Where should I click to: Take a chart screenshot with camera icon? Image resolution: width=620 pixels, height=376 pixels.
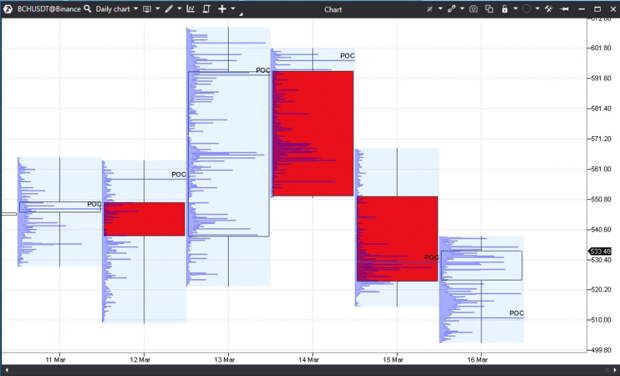pos(473,9)
